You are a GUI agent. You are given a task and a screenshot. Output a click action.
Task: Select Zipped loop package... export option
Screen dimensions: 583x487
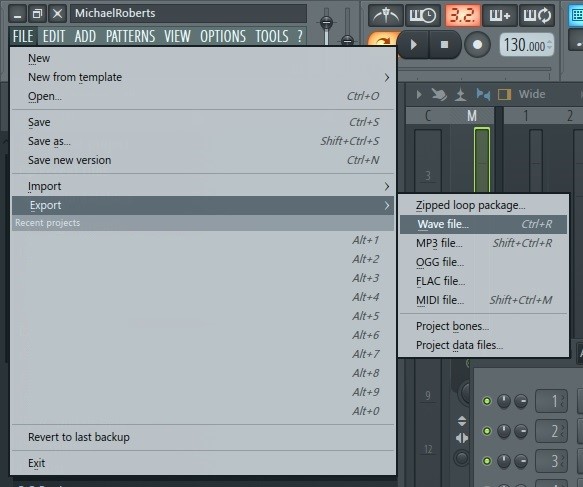tap(483, 205)
